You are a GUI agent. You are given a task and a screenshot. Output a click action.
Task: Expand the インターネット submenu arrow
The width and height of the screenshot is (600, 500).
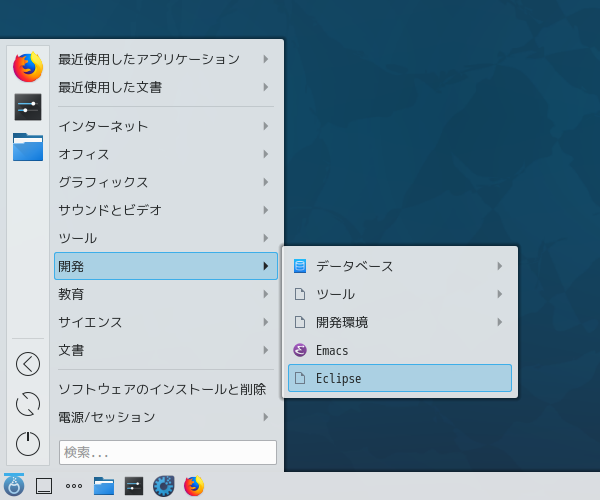[x=266, y=126]
